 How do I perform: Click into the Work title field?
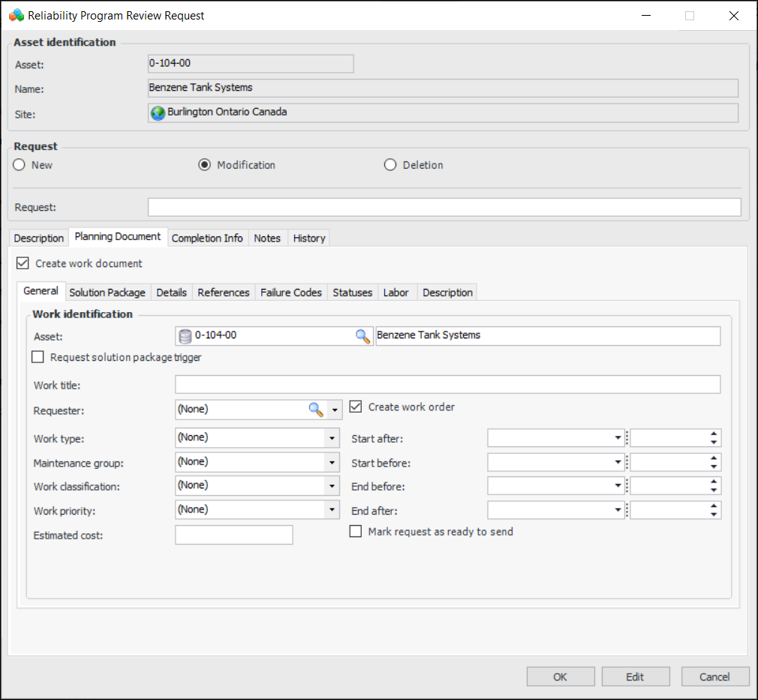(x=447, y=385)
